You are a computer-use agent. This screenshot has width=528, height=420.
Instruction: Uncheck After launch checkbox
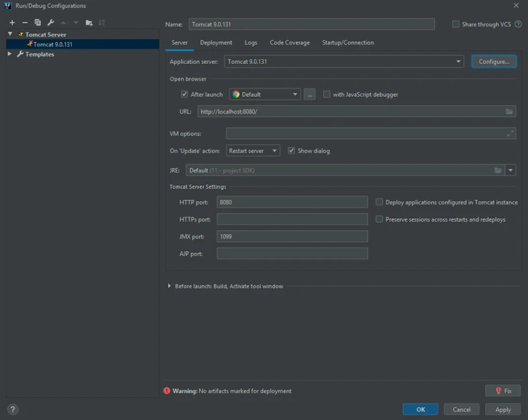[x=184, y=94]
